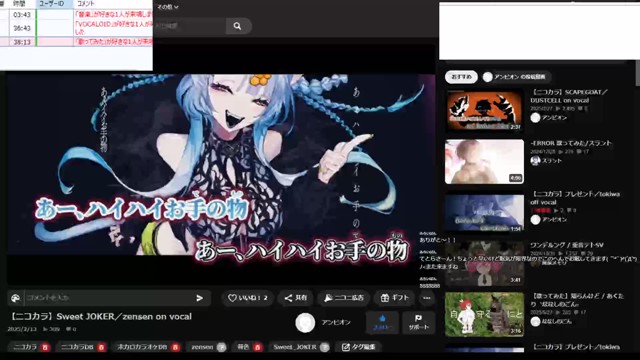Send comment with the arrow icon
640x360 pixels.
(x=200, y=298)
